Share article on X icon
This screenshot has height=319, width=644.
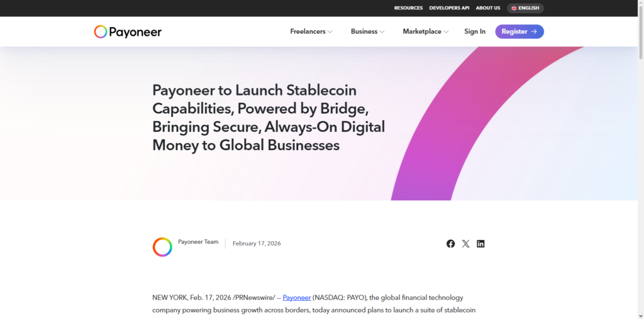(x=465, y=244)
